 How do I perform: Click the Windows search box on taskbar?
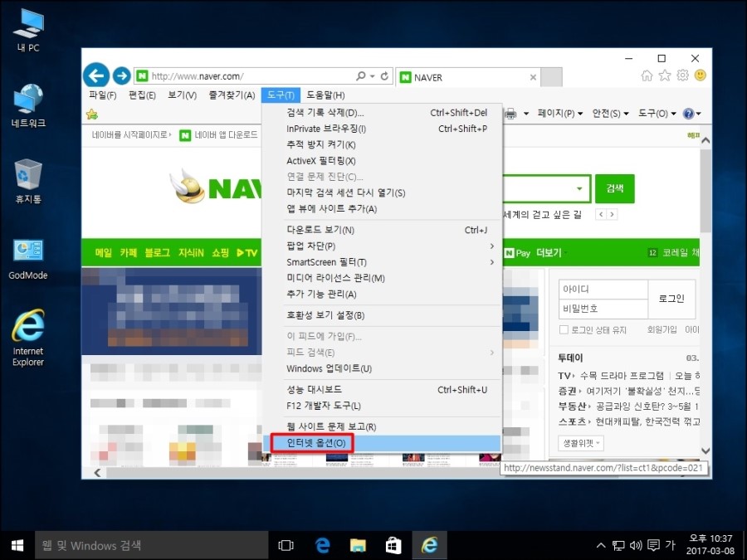pyautogui.click(x=152, y=545)
